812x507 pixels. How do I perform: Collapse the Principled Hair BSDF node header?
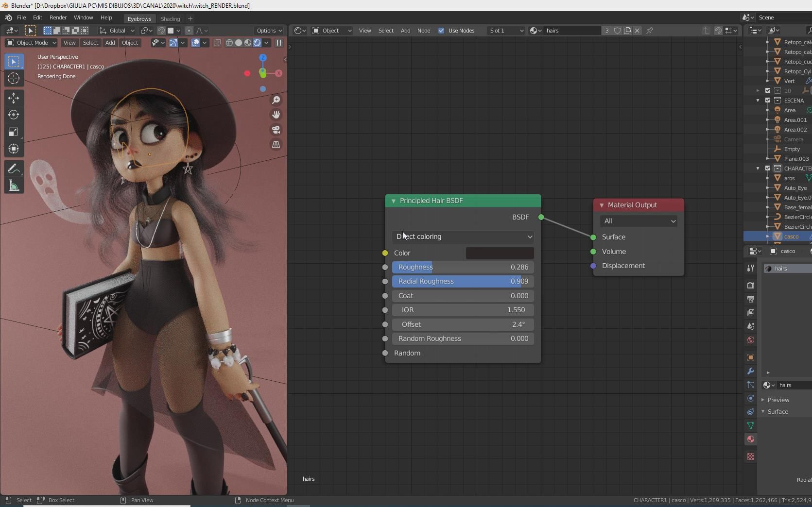tap(394, 201)
